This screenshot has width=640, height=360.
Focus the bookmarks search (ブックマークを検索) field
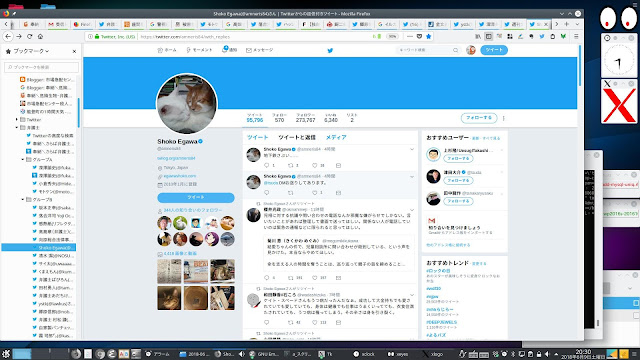[41, 67]
